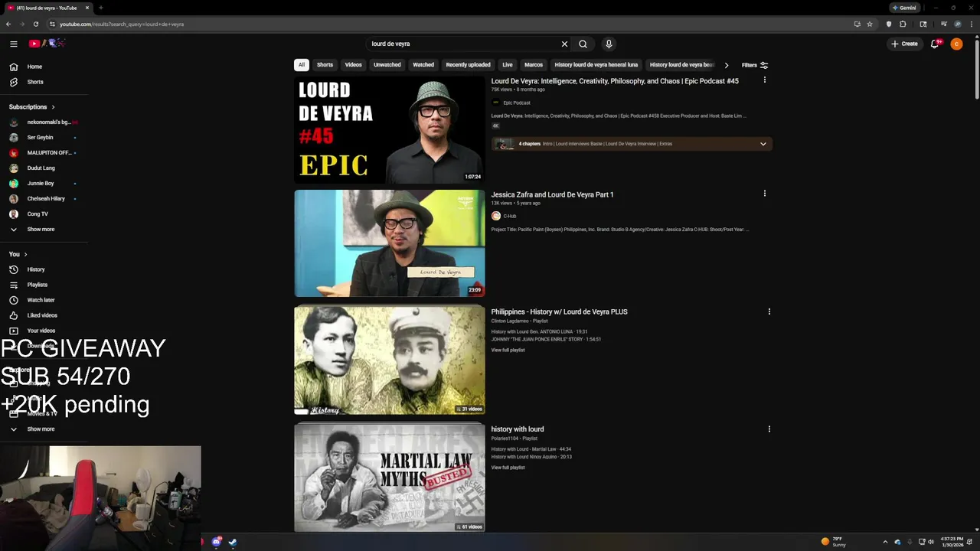The width and height of the screenshot is (980, 551).
Task: Open a new browser tab
Action: [100, 8]
